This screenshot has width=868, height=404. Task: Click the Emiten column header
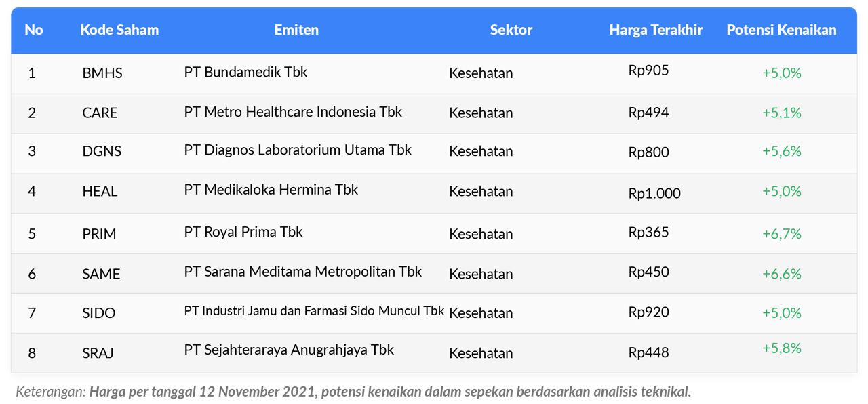[x=296, y=30]
